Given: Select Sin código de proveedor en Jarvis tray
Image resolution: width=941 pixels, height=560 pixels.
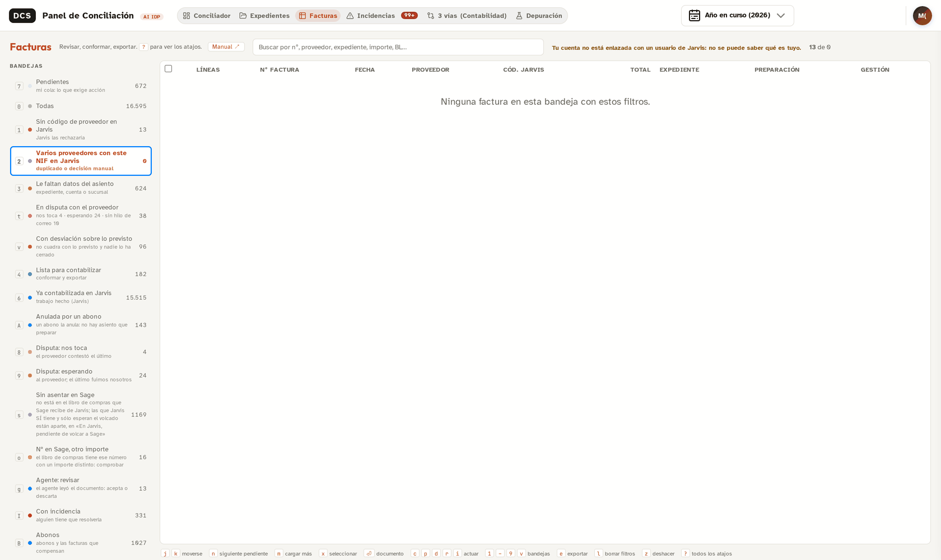Looking at the screenshot, I should pyautogui.click(x=81, y=129).
